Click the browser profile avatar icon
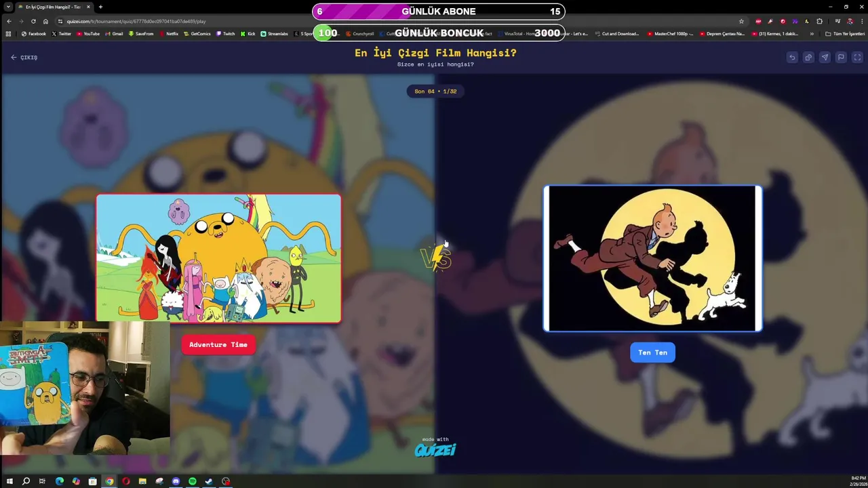This screenshot has width=868, height=488. 850,21
